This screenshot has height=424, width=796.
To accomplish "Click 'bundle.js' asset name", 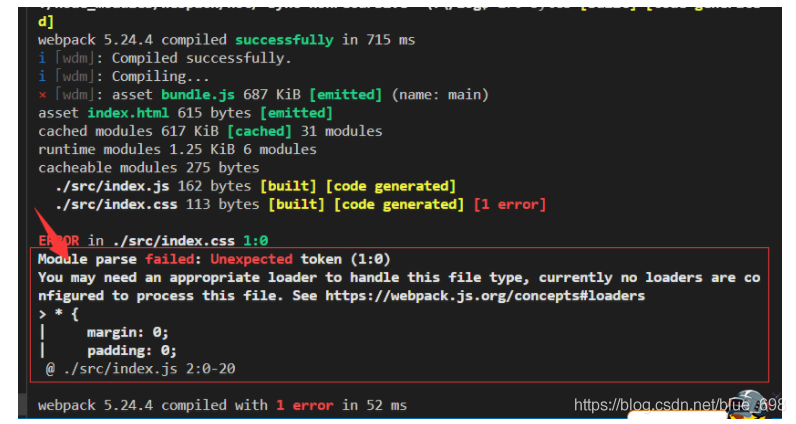I will click(x=198, y=94).
